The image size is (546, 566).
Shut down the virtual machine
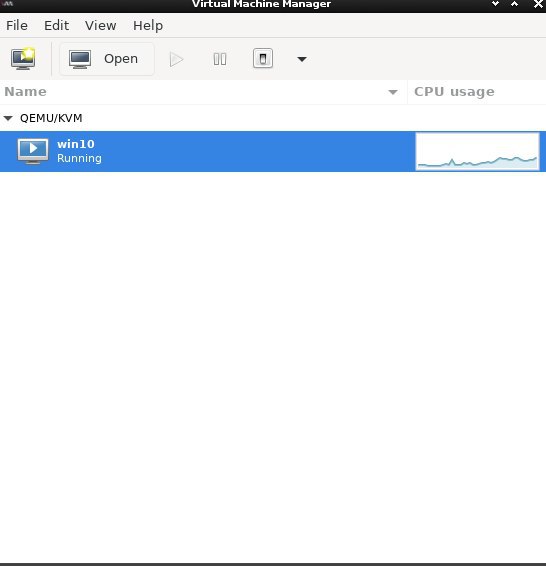[x=263, y=58]
